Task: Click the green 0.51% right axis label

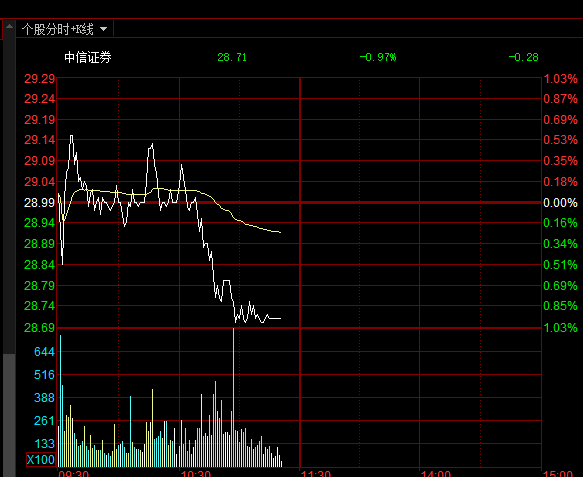Action: [x=560, y=265]
